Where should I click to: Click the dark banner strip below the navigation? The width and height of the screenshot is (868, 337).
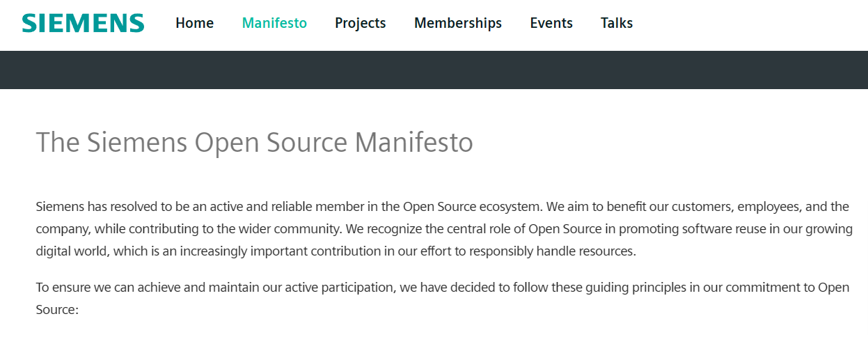[434, 70]
